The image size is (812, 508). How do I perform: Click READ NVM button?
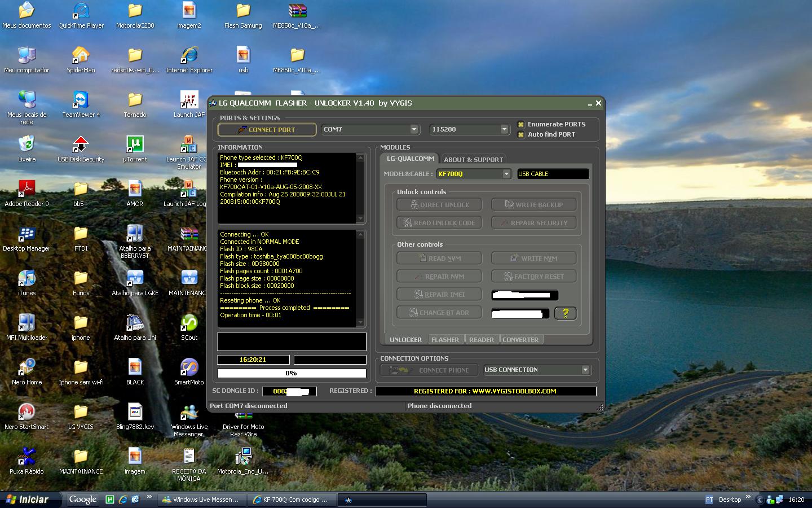pos(439,259)
